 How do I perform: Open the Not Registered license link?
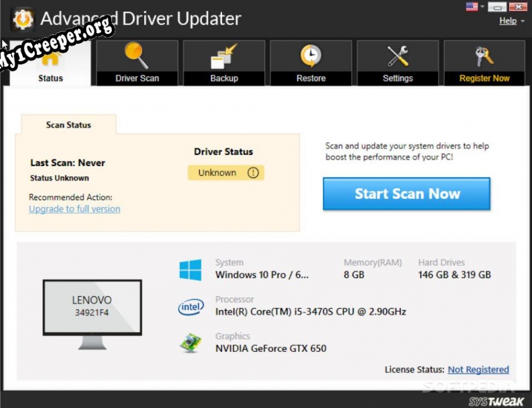[478, 369]
